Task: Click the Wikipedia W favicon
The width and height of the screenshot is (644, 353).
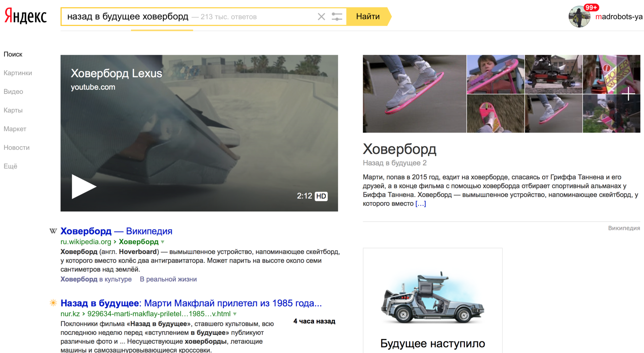Action: (53, 231)
